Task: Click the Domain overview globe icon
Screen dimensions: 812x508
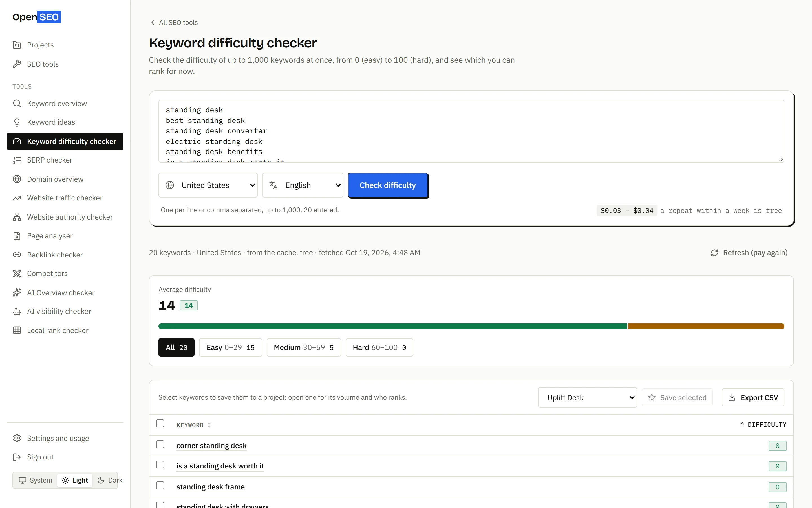Action: pos(17,179)
